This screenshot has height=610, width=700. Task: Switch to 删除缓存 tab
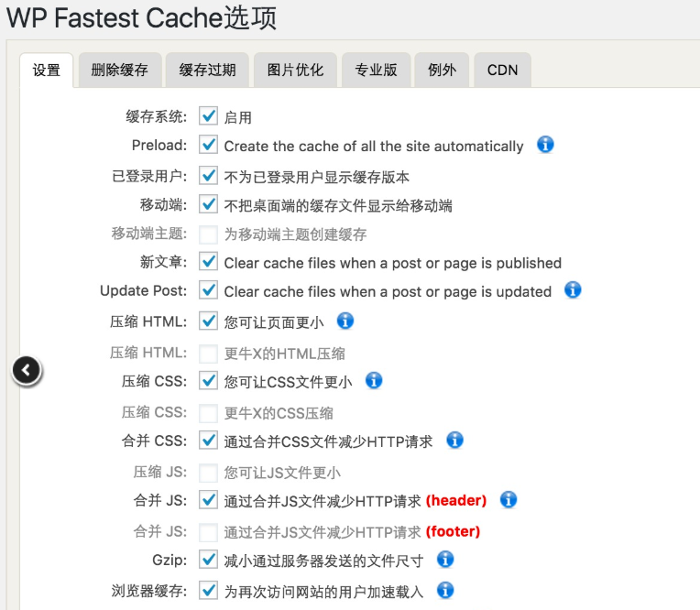(x=120, y=70)
